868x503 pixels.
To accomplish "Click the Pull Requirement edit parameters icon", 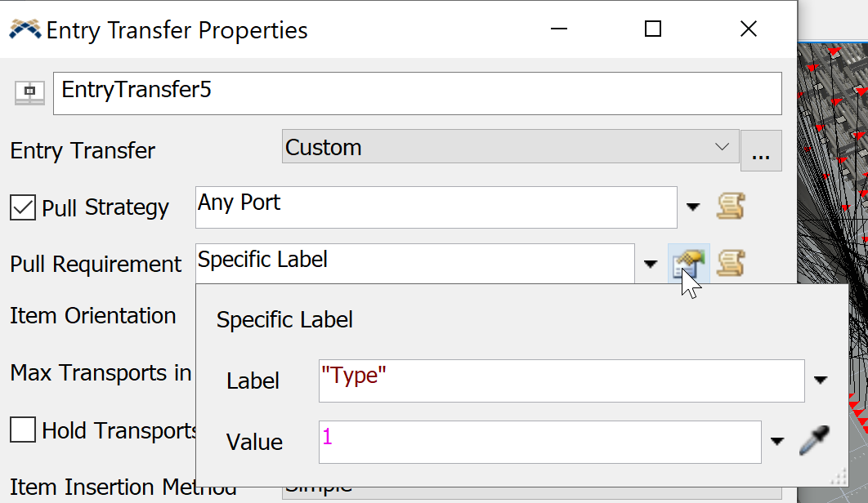I will click(688, 264).
